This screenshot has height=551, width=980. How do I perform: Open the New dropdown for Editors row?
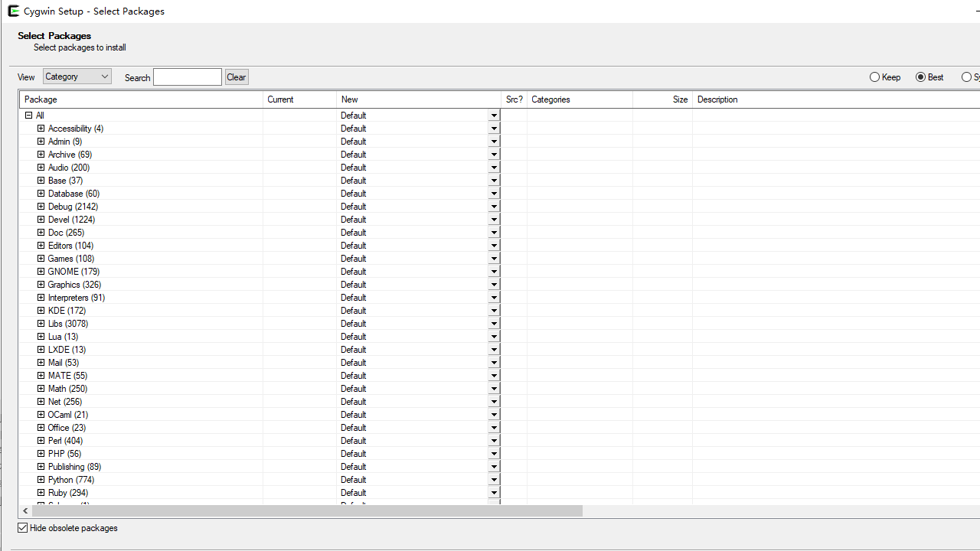[494, 246]
